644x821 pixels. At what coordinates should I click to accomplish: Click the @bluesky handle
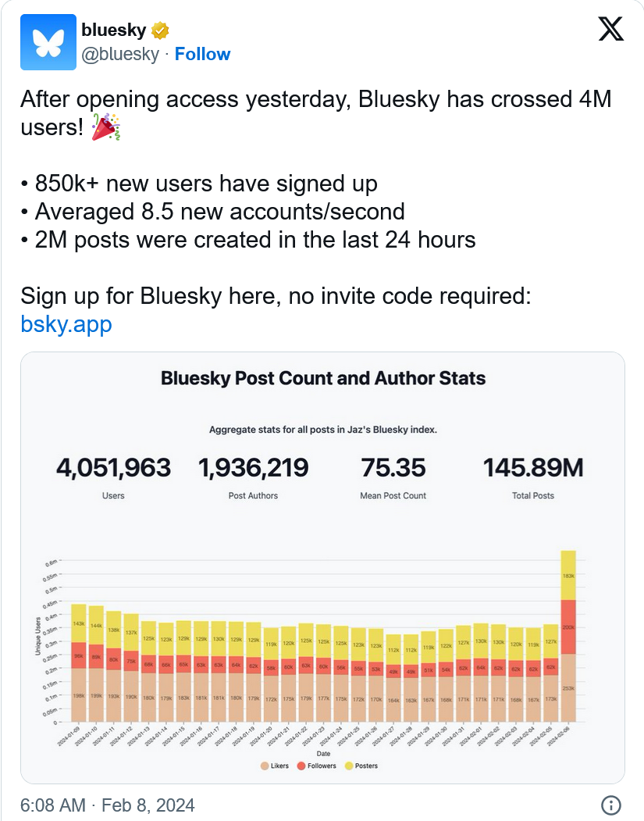120,54
